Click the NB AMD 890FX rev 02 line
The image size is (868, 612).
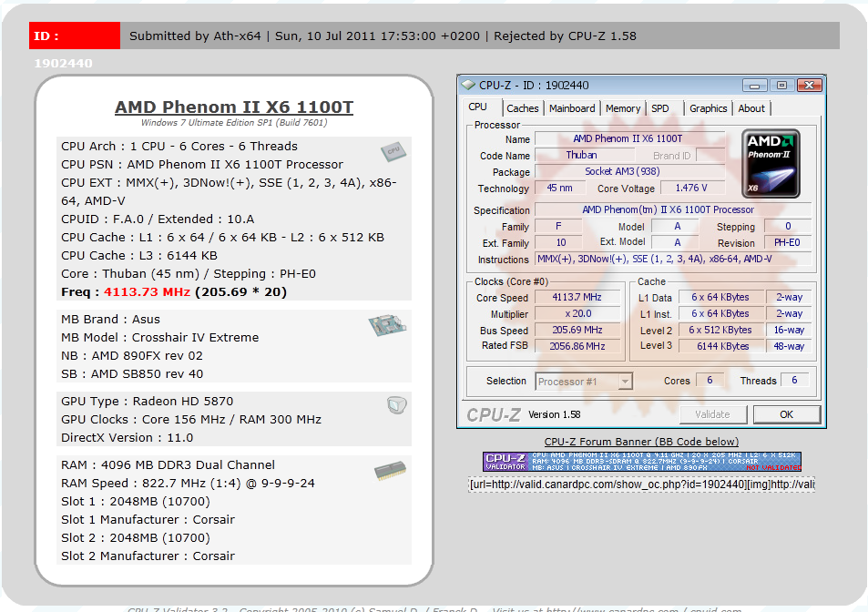132,356
